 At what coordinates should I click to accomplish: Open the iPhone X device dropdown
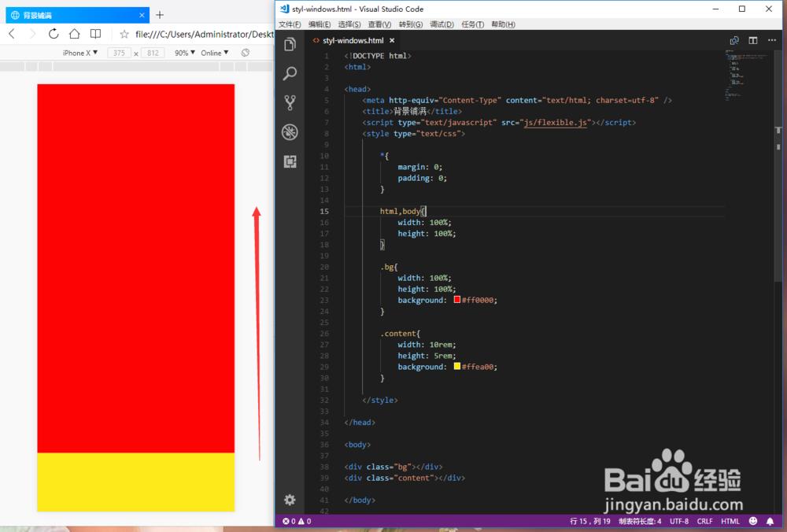click(79, 53)
